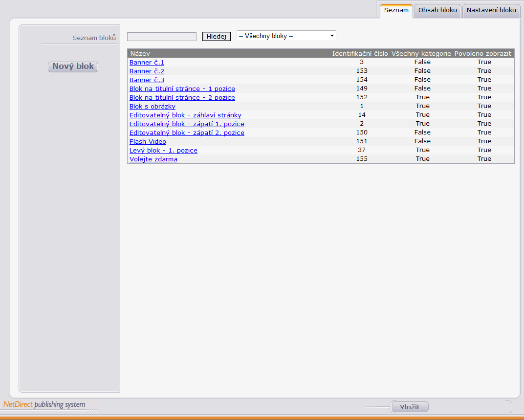The image size is (524, 420).
Task: Focus the block search text field
Action: pos(162,37)
